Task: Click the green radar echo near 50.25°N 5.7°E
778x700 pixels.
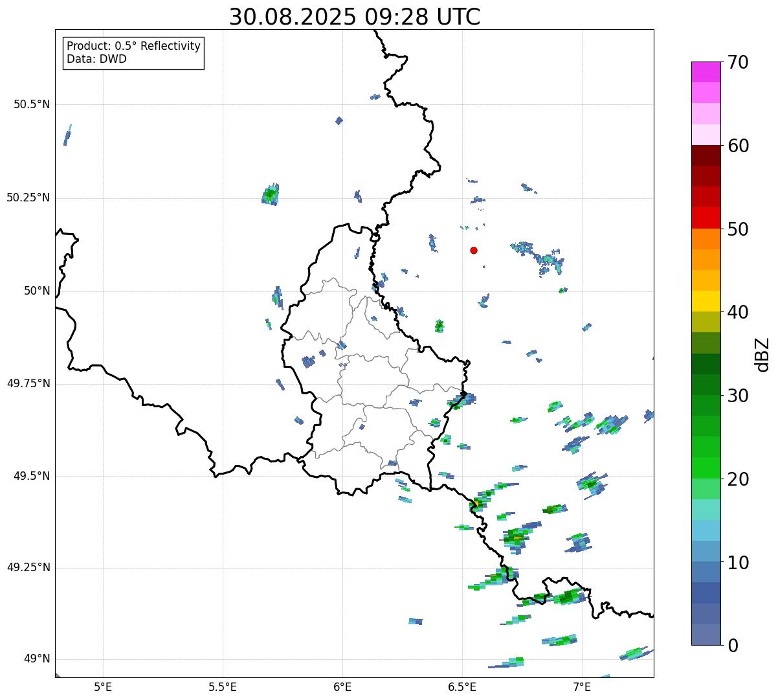Action: point(271,194)
